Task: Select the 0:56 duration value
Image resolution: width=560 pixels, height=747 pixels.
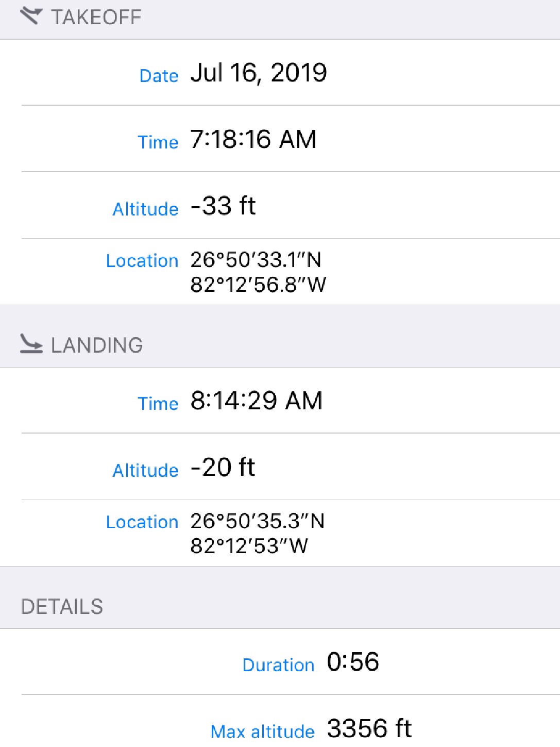Action: pos(353,662)
